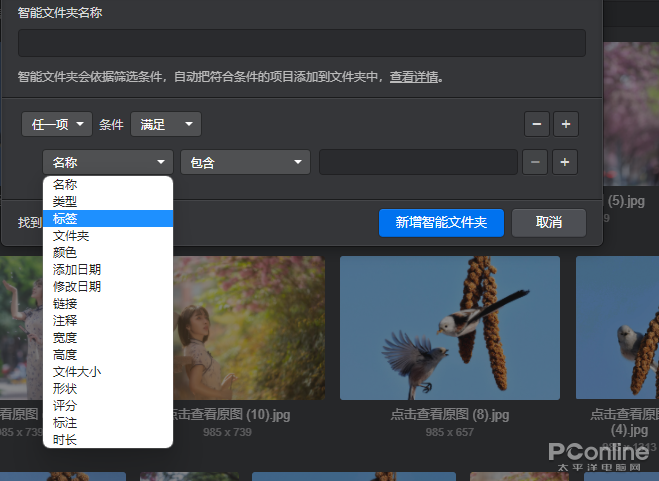Open thumbnail 点击查看原图 (8).jpg with birds

tap(449, 328)
